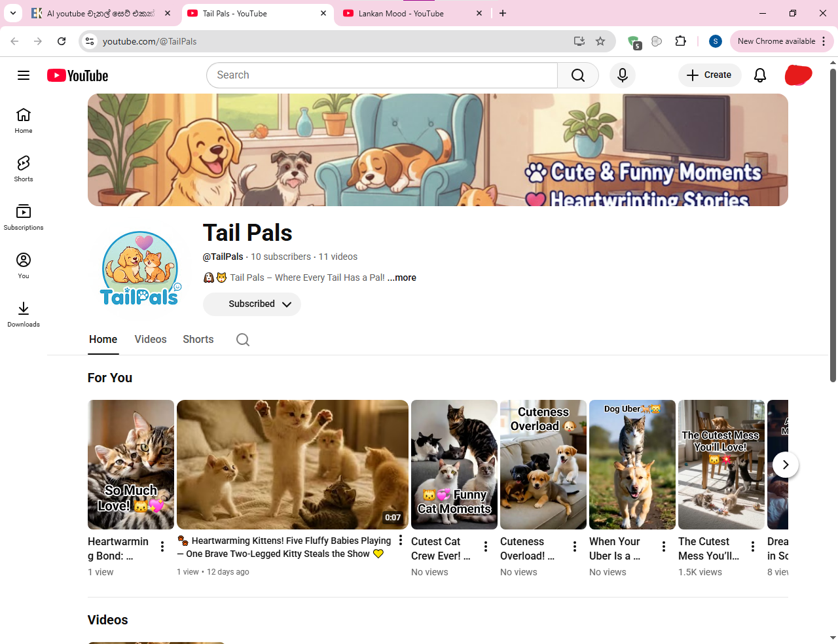Open options for Cuteness Overload short

[x=575, y=546]
